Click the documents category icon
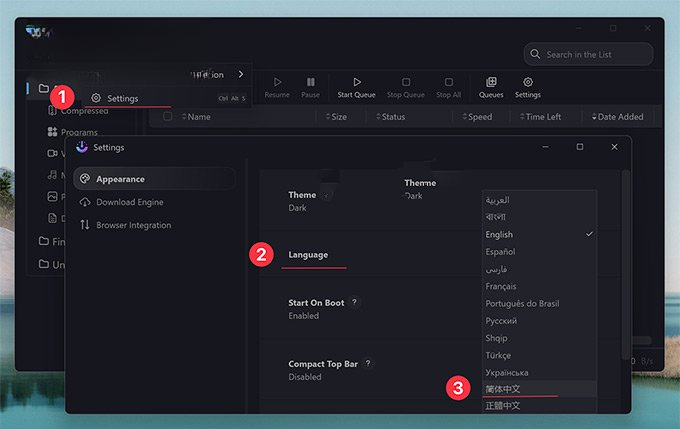Viewport: 680px width, 429px height. (x=52, y=218)
